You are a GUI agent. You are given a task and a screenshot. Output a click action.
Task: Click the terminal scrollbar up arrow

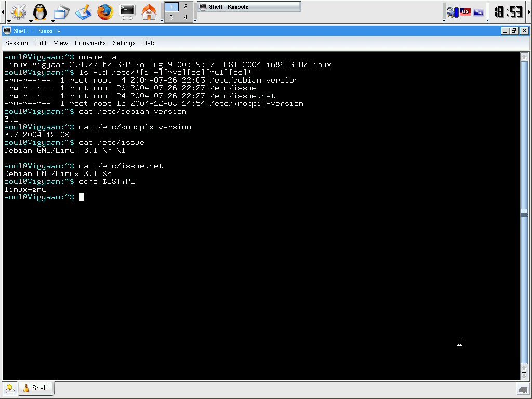pos(524,57)
